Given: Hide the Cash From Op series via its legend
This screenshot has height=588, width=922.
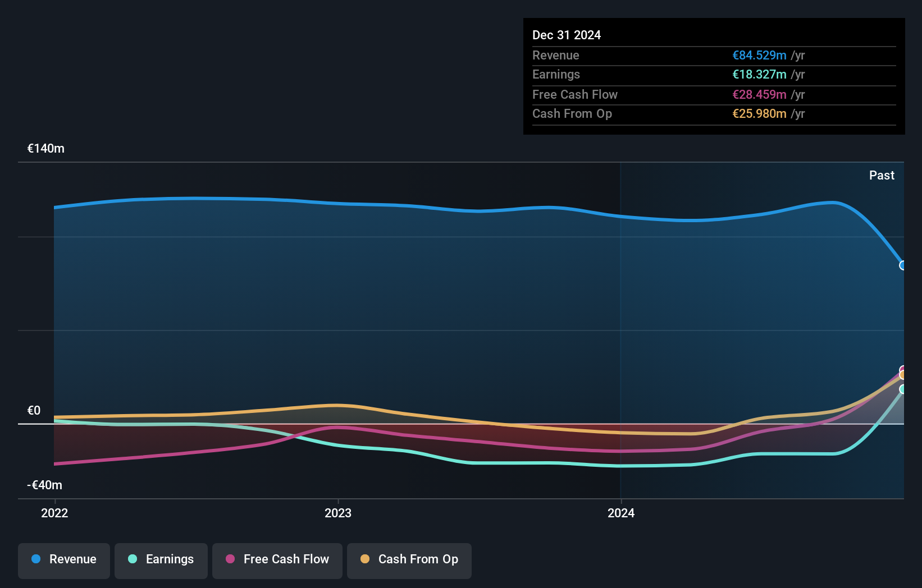Looking at the screenshot, I should pyautogui.click(x=409, y=560).
